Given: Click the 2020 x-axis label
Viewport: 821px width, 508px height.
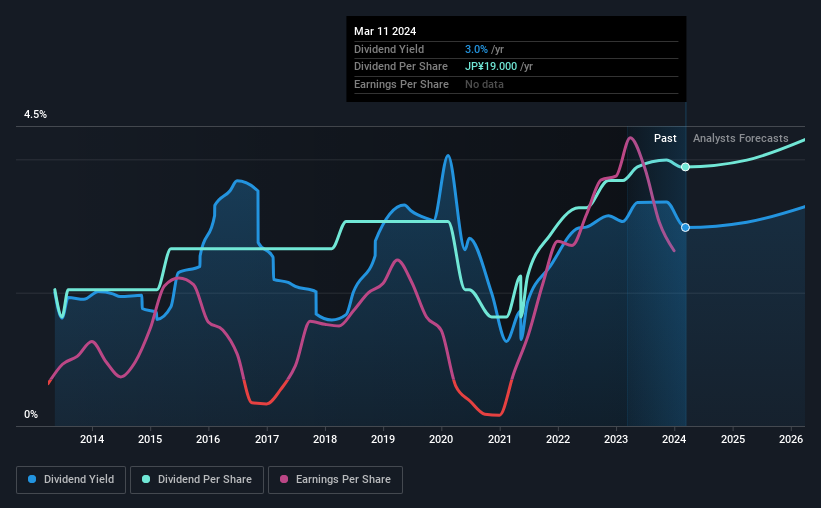Looking at the screenshot, I should coord(441,439).
